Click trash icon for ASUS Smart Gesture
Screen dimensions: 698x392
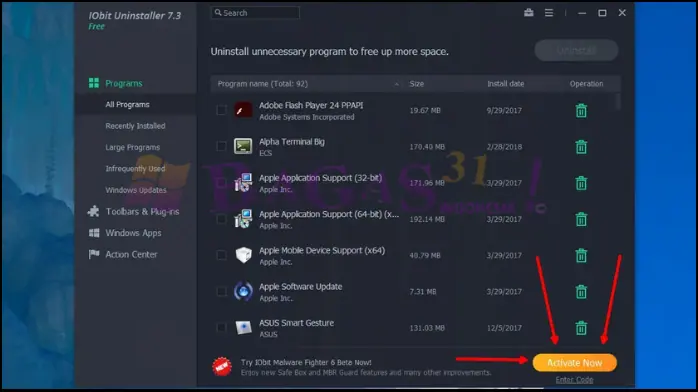(581, 328)
